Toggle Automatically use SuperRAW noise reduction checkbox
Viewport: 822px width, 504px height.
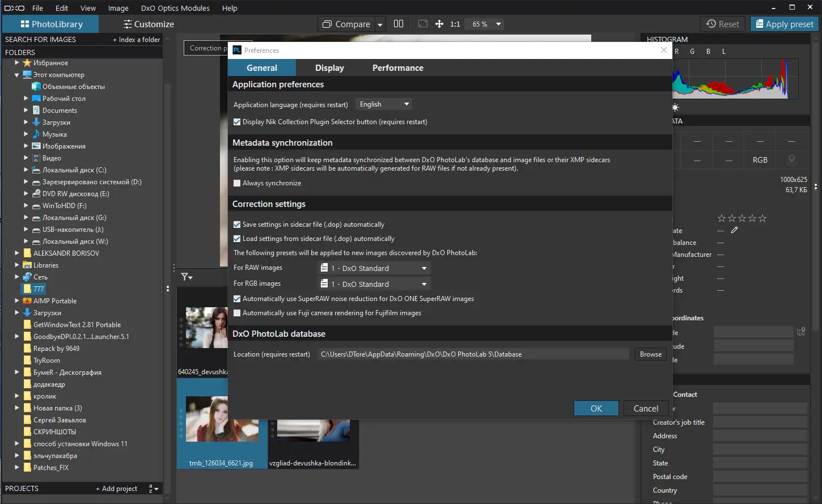[237, 299]
